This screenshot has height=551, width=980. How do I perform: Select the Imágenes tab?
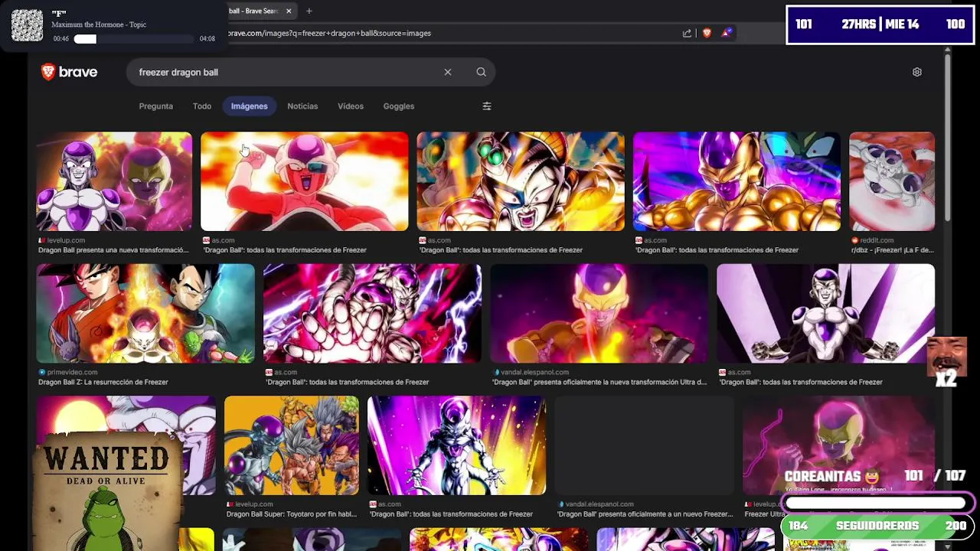(250, 106)
